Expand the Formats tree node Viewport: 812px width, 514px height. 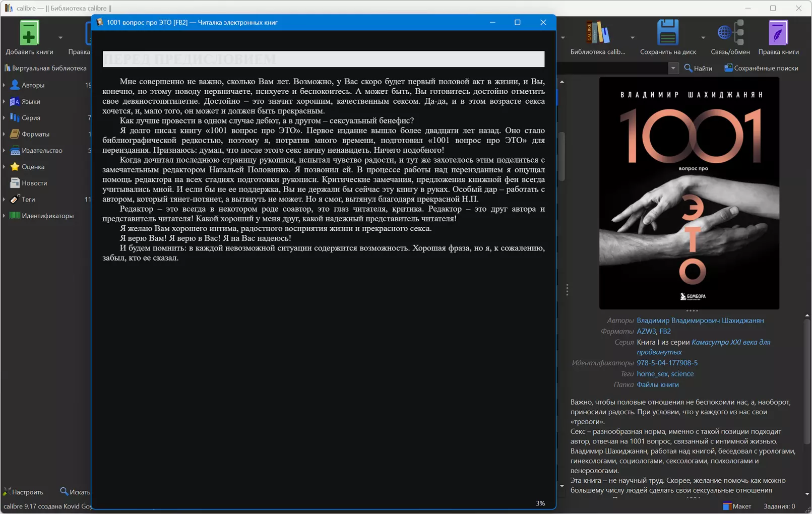[4, 134]
